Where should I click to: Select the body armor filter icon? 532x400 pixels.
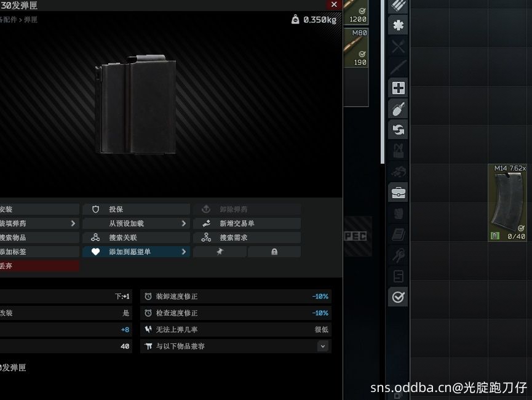pyautogui.click(x=398, y=214)
